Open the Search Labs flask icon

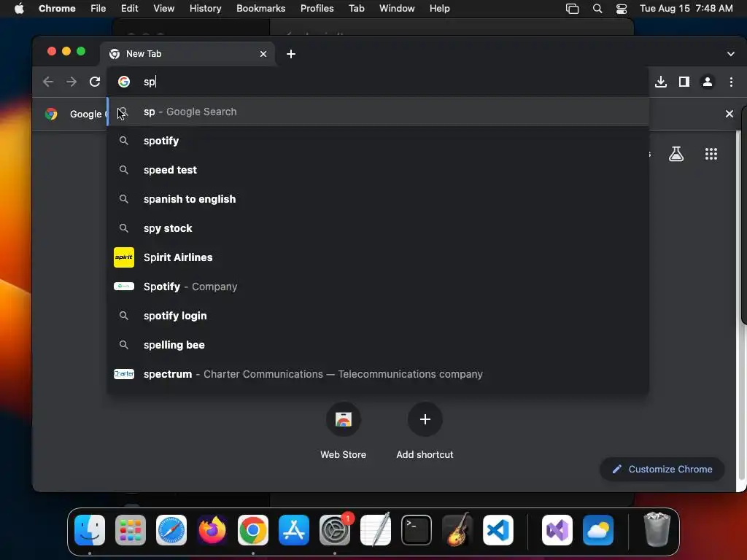pyautogui.click(x=676, y=154)
